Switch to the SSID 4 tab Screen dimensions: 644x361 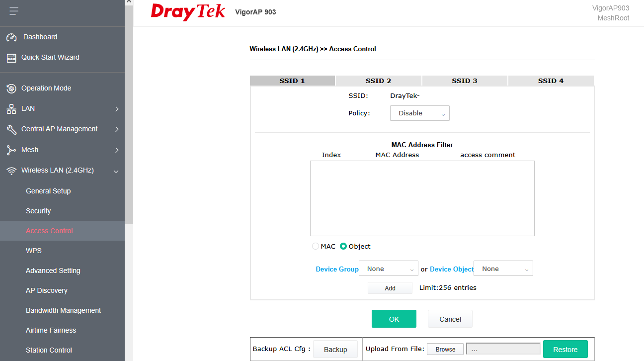[551, 81]
